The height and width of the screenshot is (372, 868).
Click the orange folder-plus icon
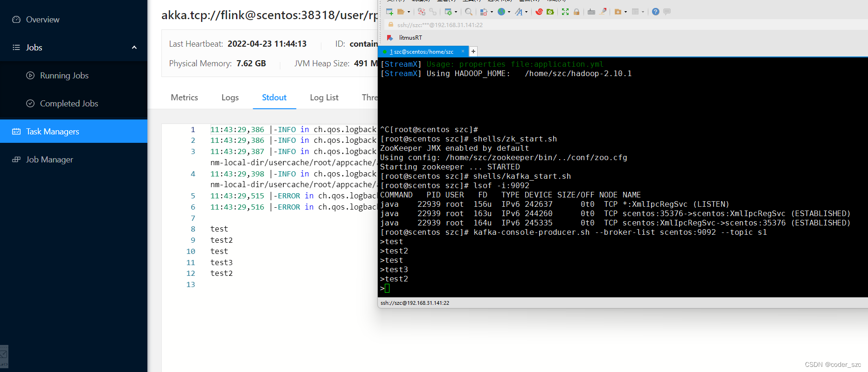[x=618, y=12]
